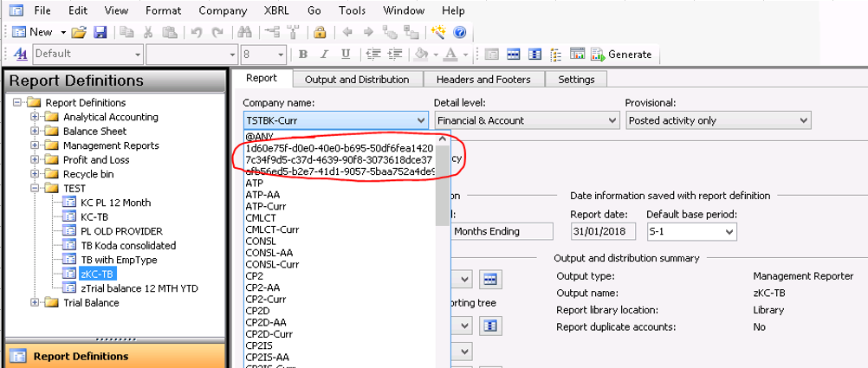
Task: Select CP2D-Curr in the company list
Action: pos(340,333)
